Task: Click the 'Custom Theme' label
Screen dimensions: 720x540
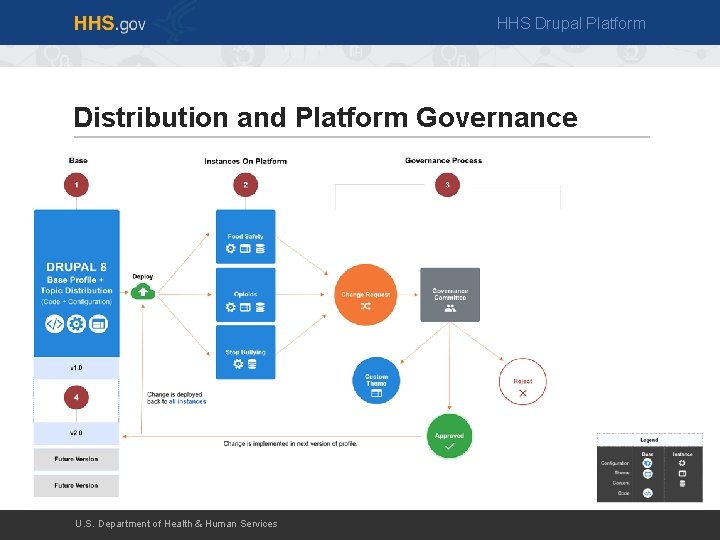Action: click(x=376, y=380)
